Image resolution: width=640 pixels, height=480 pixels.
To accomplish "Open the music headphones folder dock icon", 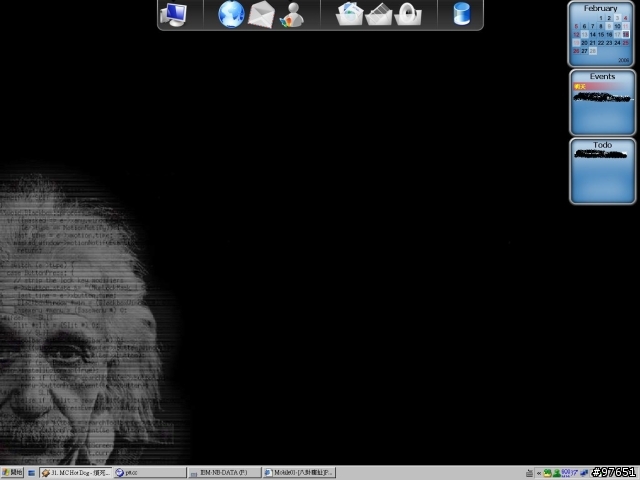I will 408,15.
